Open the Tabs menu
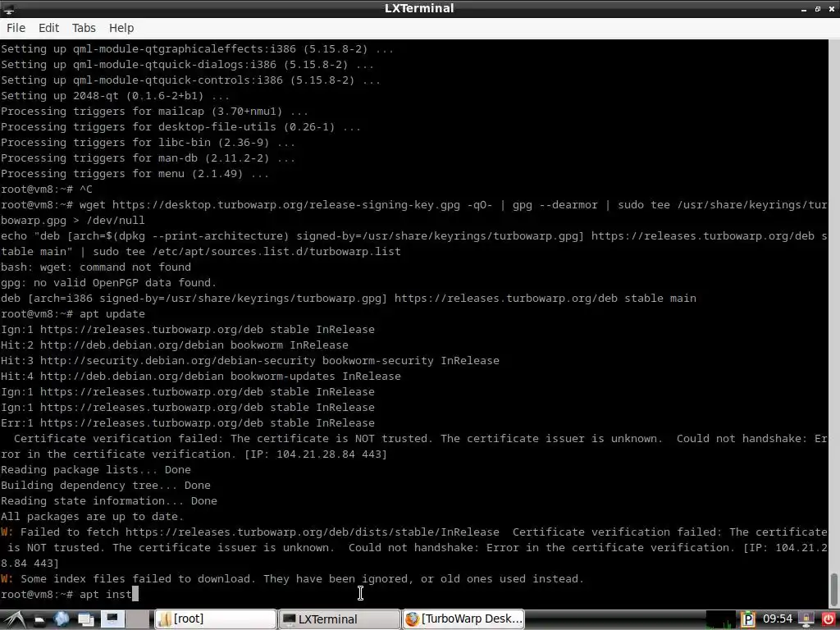Image resolution: width=840 pixels, height=630 pixels. tap(84, 28)
